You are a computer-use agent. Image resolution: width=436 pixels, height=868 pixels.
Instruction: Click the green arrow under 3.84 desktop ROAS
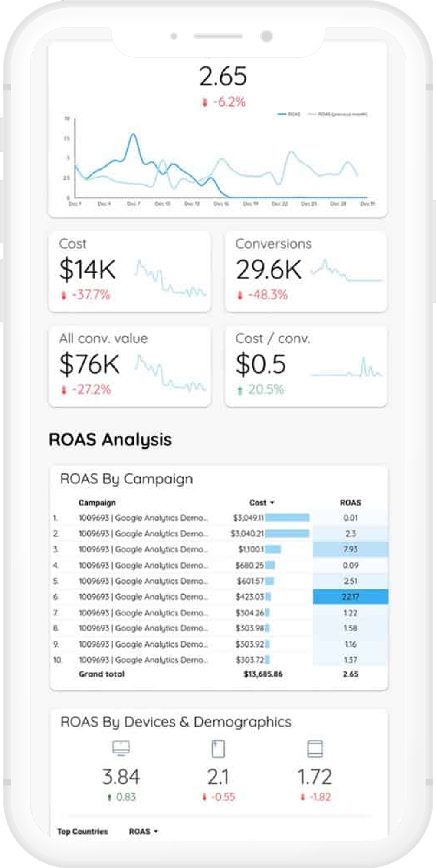click(x=109, y=797)
